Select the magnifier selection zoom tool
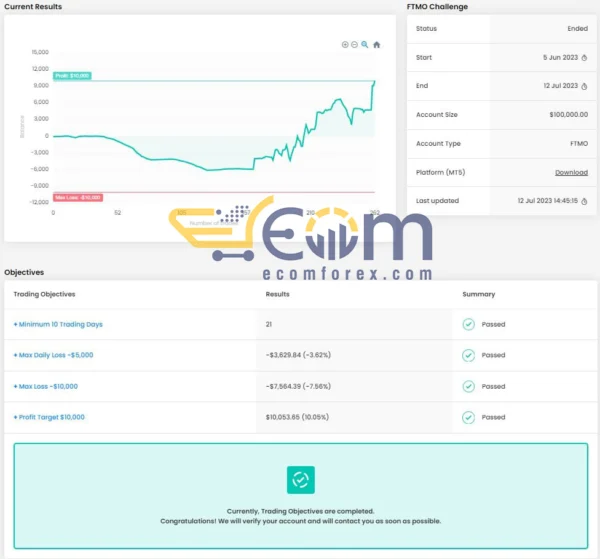Viewport: 600px width, 559px height. (365, 45)
